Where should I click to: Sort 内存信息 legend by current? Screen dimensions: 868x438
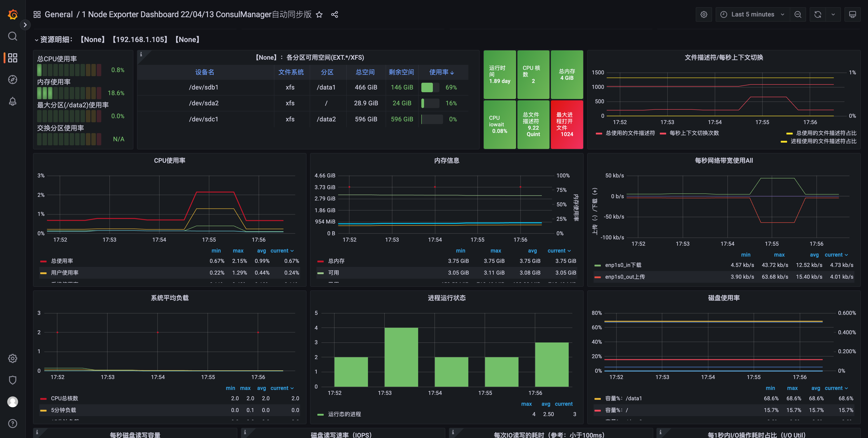pyautogui.click(x=559, y=251)
